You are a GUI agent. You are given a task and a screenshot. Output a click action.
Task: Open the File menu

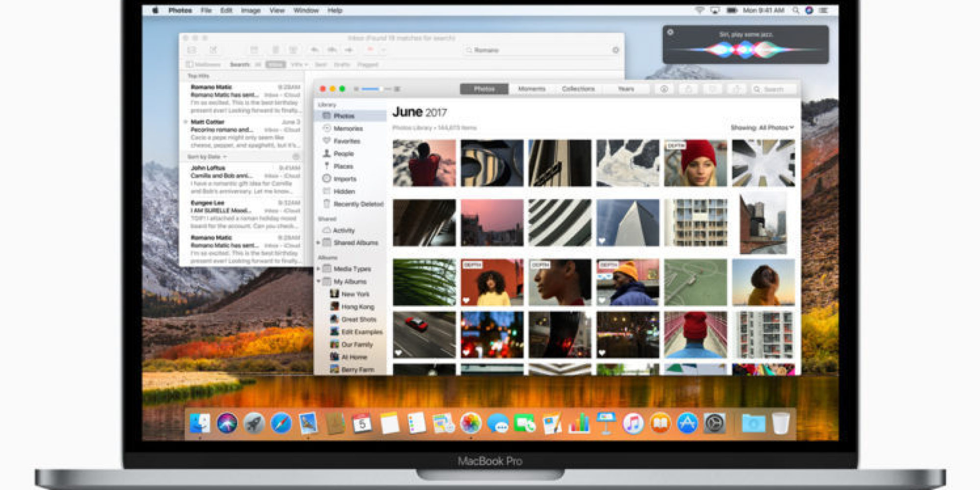tap(206, 10)
